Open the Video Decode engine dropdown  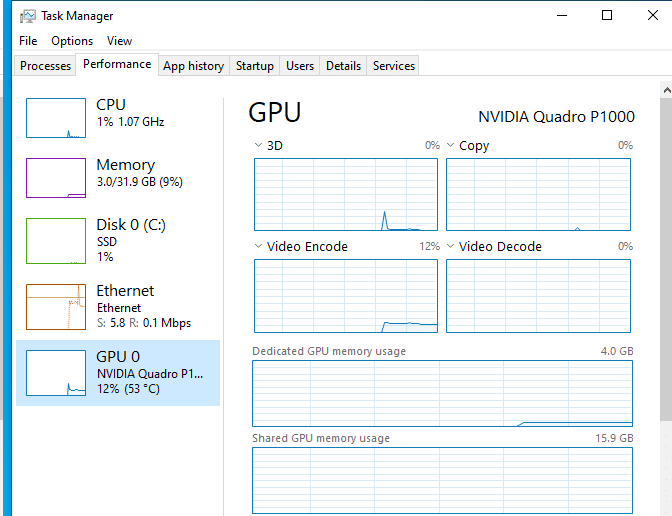(450, 246)
